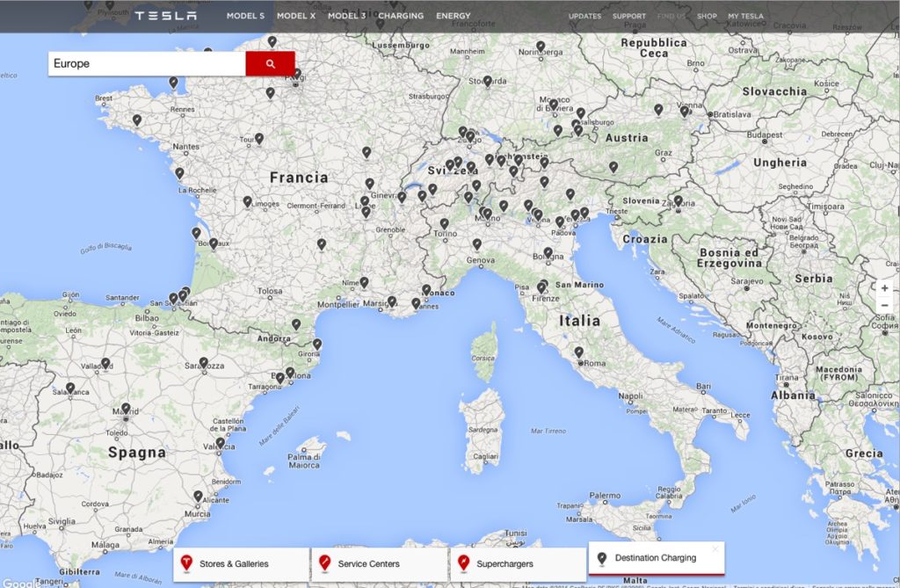Click the SUPPORT link
This screenshot has width=900, height=588.
[629, 16]
